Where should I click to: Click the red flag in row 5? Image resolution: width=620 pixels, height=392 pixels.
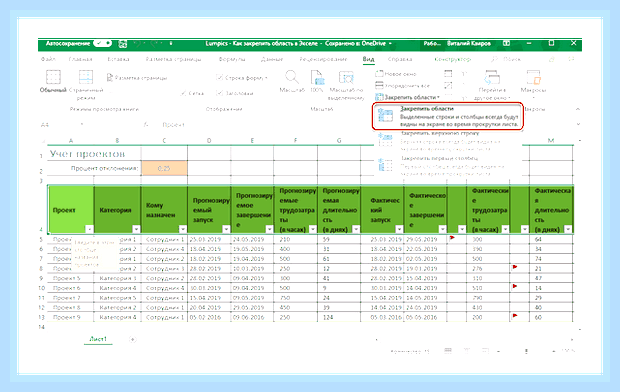pyautogui.click(x=452, y=238)
